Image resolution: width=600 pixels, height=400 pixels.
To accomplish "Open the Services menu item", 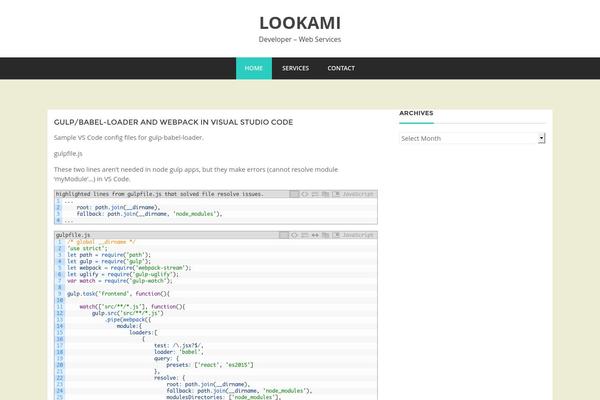I will pyautogui.click(x=295, y=68).
